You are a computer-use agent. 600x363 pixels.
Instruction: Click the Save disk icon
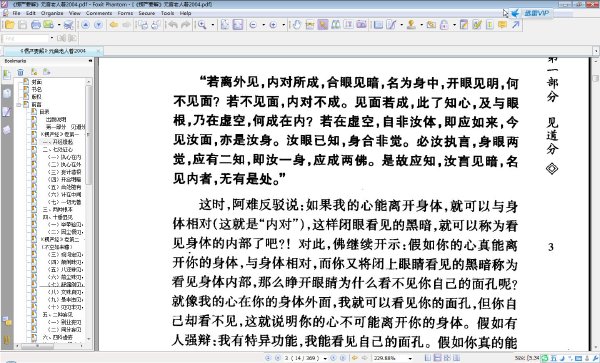click(23, 25)
